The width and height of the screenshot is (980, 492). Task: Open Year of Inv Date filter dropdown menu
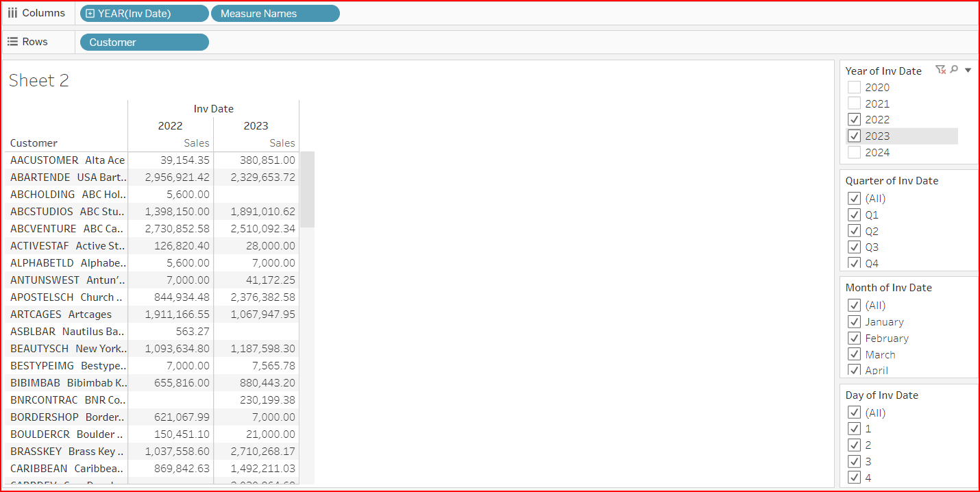(x=968, y=70)
